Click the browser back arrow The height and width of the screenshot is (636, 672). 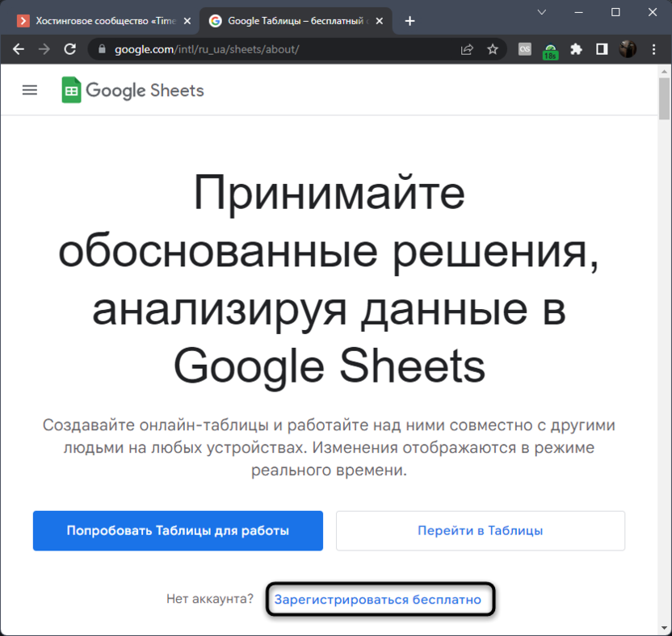point(18,49)
